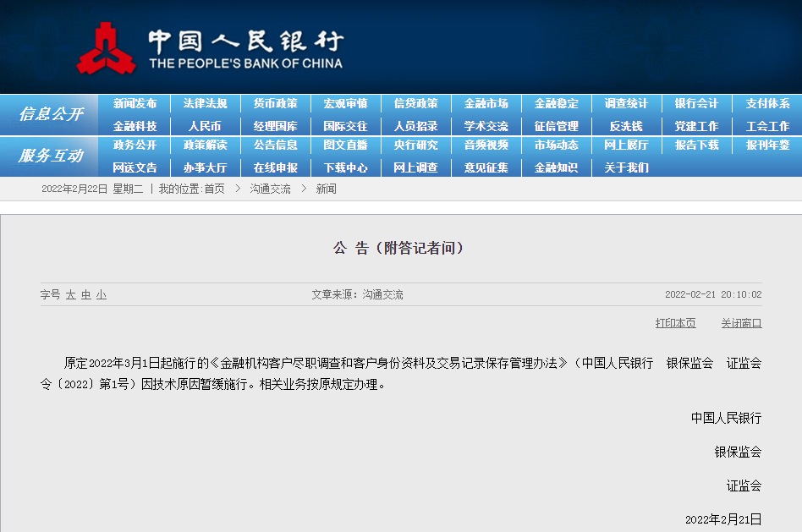Image resolution: width=802 pixels, height=532 pixels.
Task: Open 征信管理 page
Action: (x=556, y=126)
